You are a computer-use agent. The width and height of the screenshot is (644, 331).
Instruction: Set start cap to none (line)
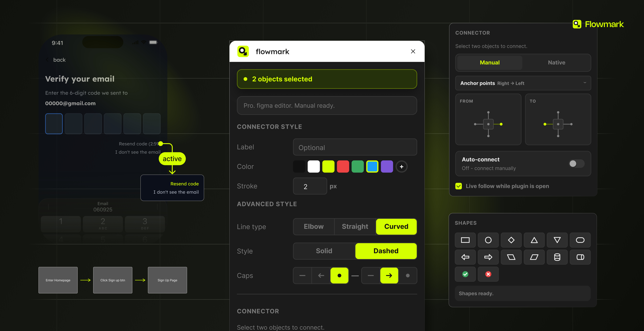click(x=302, y=276)
